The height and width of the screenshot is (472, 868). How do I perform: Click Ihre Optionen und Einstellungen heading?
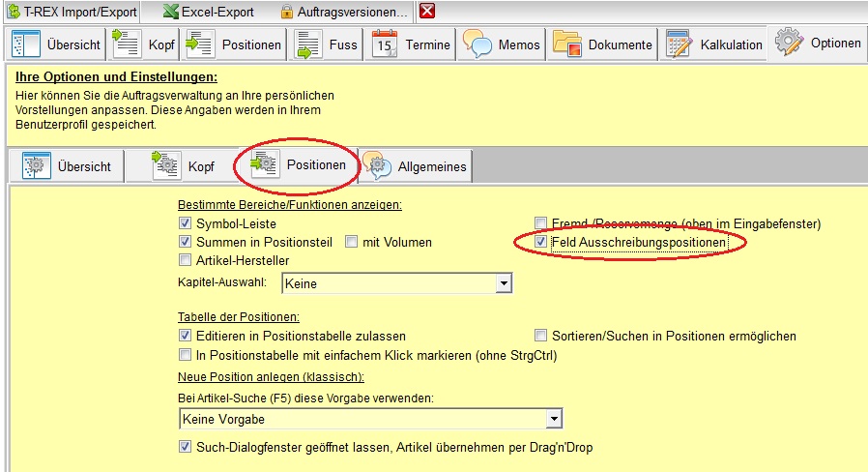tap(116, 77)
